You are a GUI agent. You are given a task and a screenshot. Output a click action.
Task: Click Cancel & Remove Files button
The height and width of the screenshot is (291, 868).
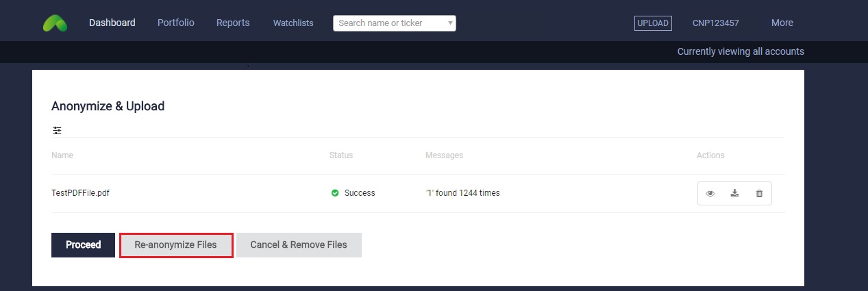(x=299, y=244)
